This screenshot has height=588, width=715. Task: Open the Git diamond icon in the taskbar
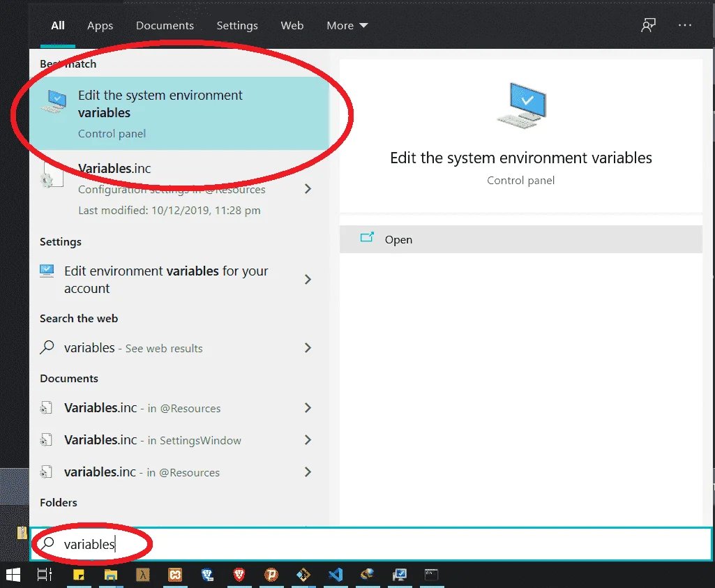tap(303, 575)
